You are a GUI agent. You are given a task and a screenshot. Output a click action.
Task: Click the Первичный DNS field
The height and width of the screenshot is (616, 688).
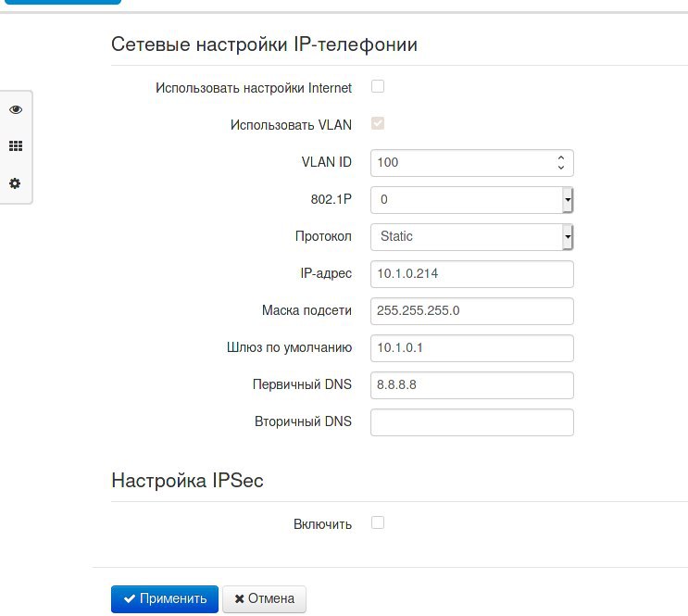[471, 385]
